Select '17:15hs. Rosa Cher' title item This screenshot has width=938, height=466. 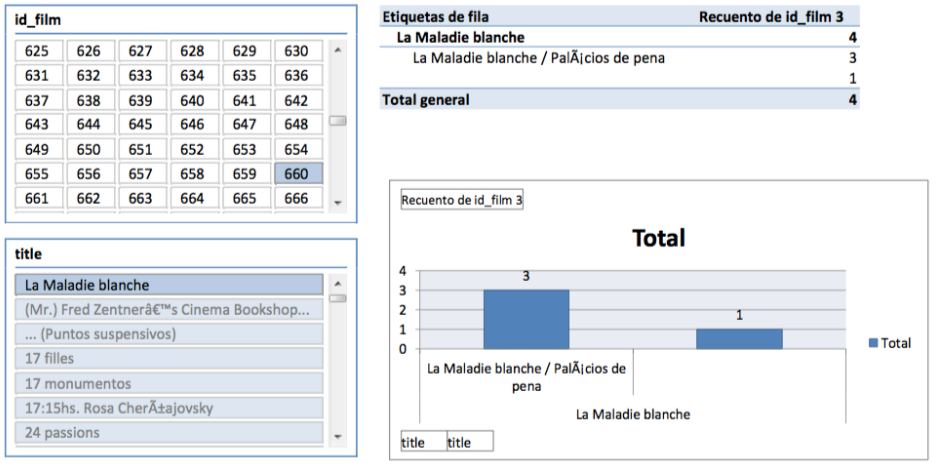(x=169, y=407)
